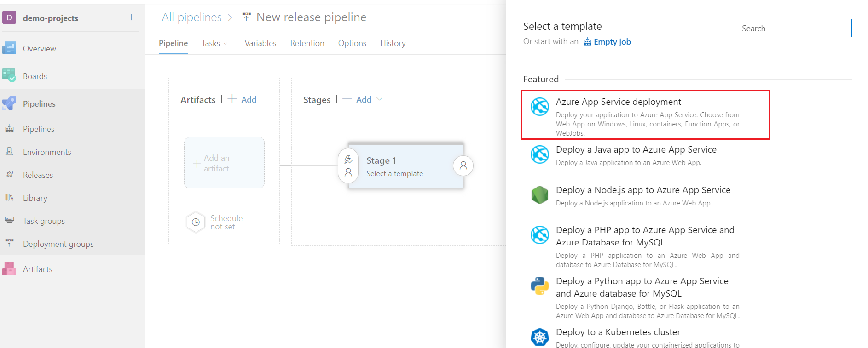Click the Schedule clock icon
Image resolution: width=868 pixels, height=348 pixels.
click(x=196, y=222)
